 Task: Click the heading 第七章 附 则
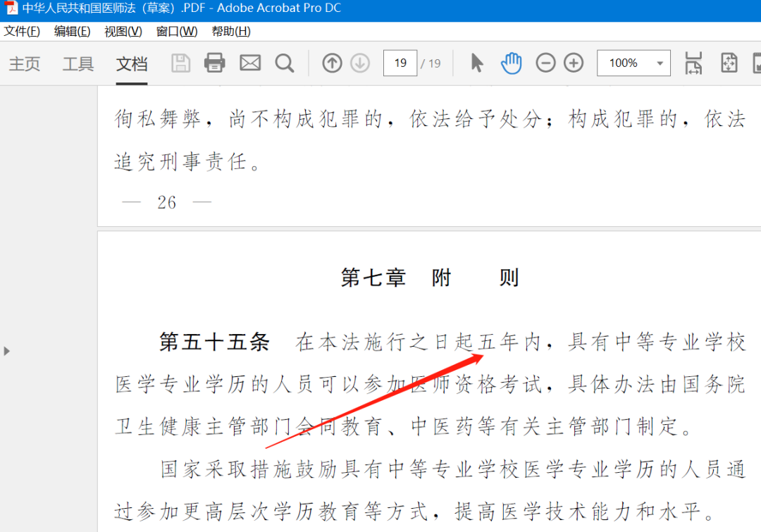point(430,278)
